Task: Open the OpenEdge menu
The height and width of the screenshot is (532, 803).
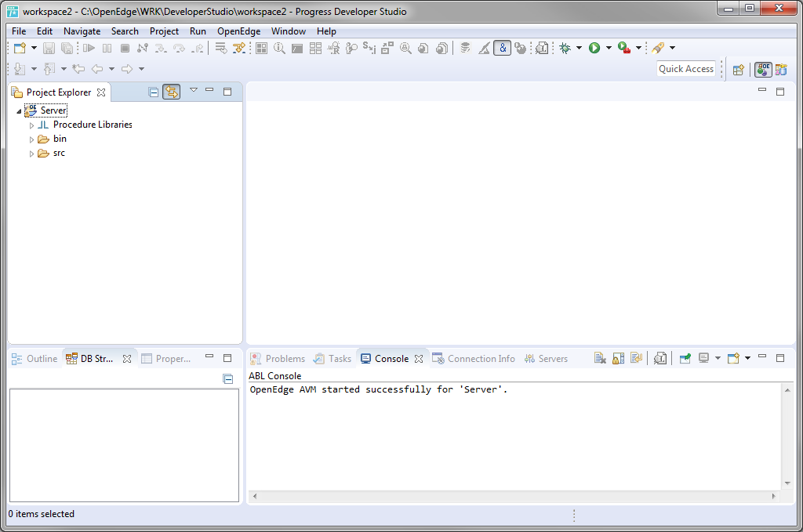Action: click(x=238, y=31)
